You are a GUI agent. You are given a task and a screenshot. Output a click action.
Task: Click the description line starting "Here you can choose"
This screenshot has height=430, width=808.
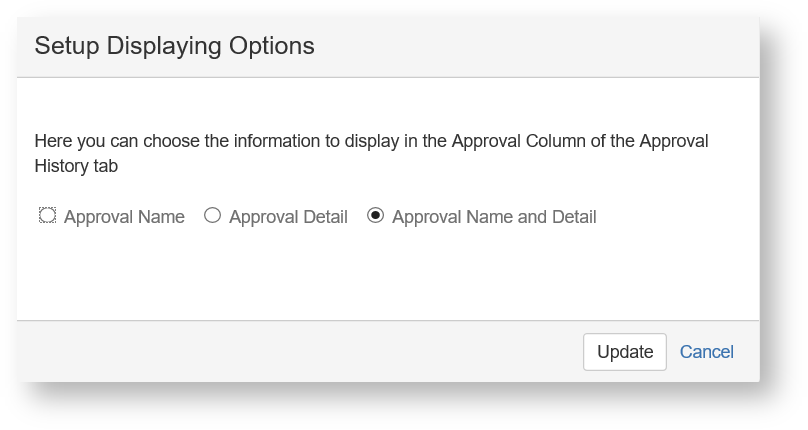pyautogui.click(x=370, y=141)
